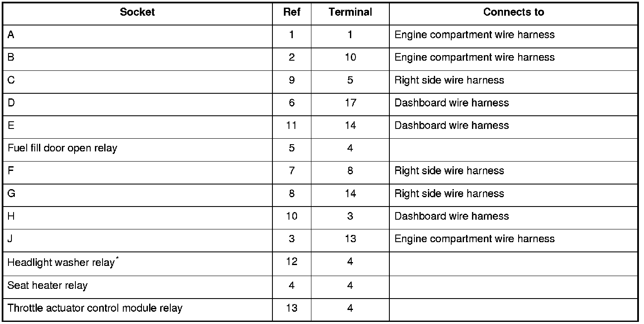This screenshot has width=644, height=324.
Task: Click the Connects to column header
Action: click(513, 12)
